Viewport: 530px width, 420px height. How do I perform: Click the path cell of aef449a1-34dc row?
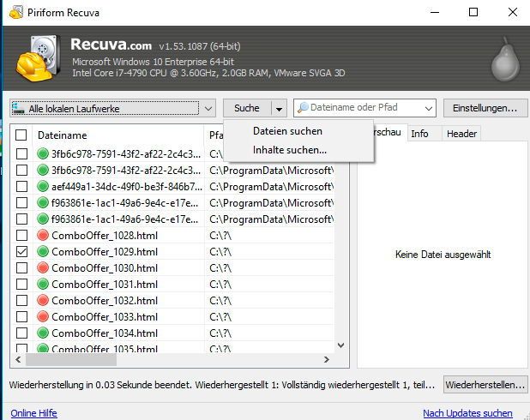pos(271,187)
